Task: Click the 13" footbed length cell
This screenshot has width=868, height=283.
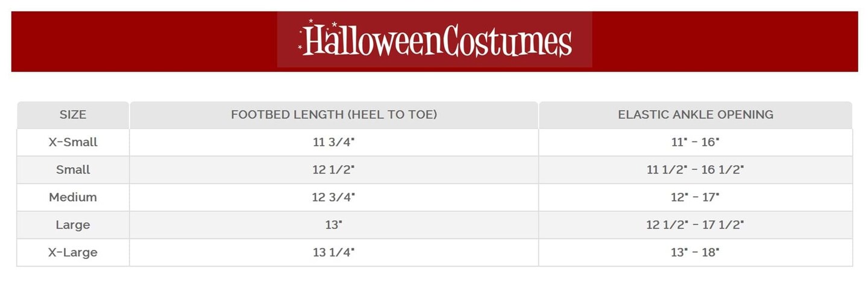Action: tap(333, 225)
